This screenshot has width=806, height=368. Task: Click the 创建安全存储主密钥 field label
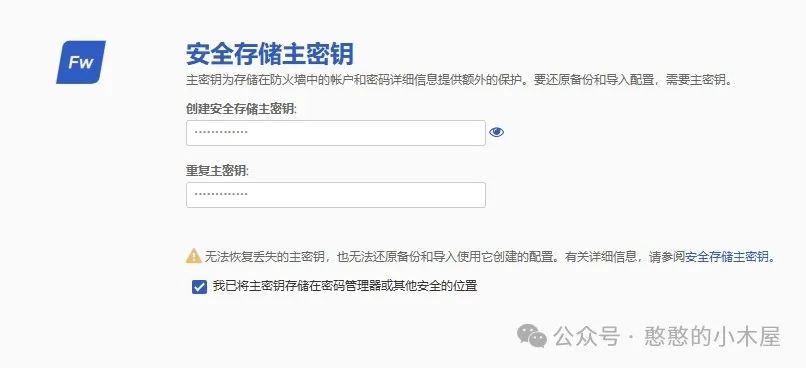[x=242, y=109]
